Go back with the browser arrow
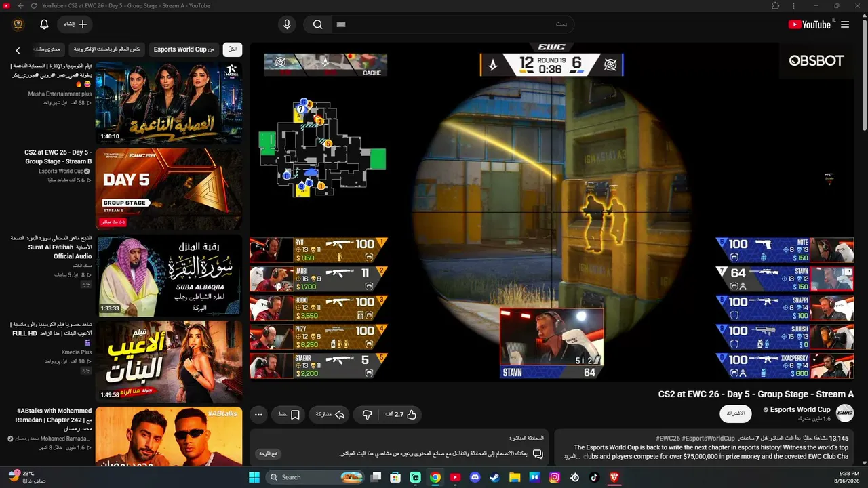868x488 pixels. point(20,5)
